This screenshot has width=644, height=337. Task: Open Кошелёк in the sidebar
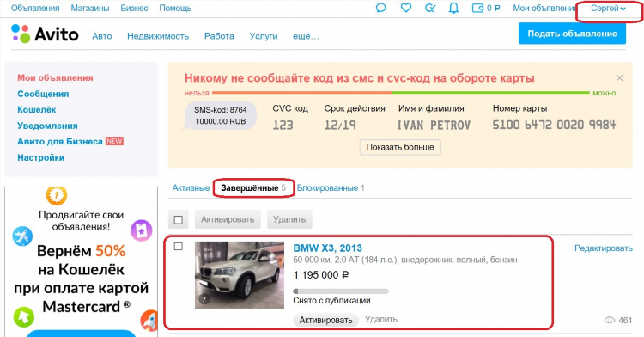click(x=37, y=110)
